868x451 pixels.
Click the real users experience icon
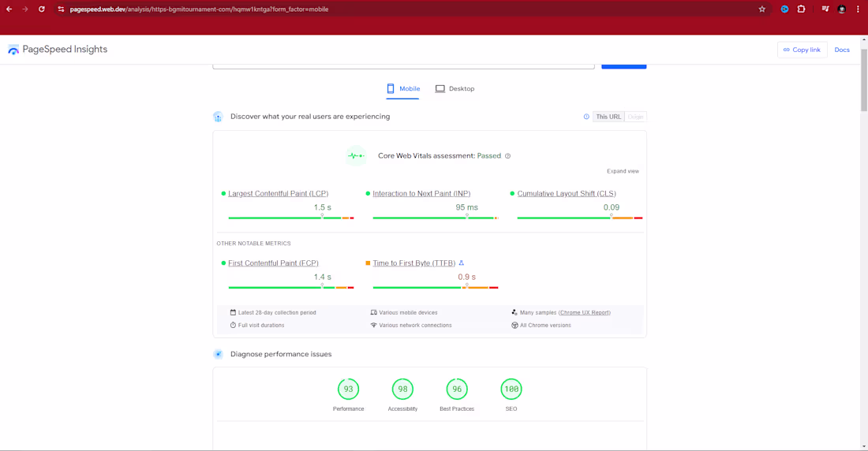(x=218, y=117)
